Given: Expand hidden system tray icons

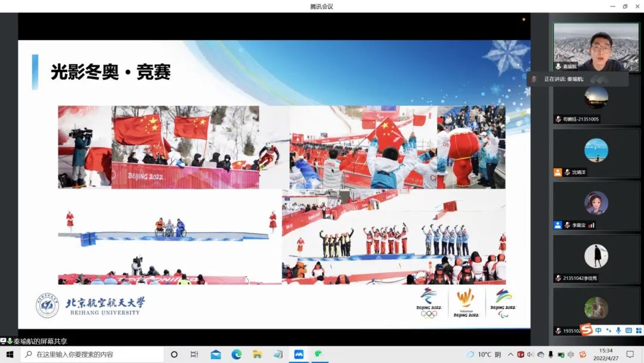Looking at the screenshot, I should 510,354.
